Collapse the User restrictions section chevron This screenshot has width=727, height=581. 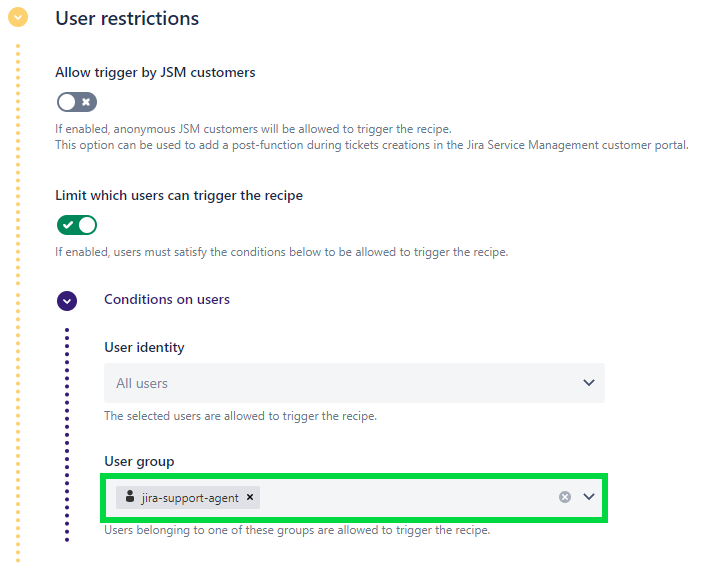point(17,18)
